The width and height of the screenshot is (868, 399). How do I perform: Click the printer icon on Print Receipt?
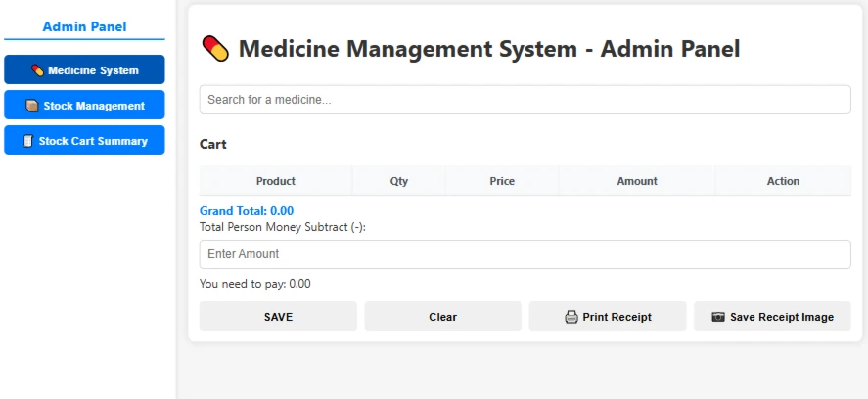[571, 317]
